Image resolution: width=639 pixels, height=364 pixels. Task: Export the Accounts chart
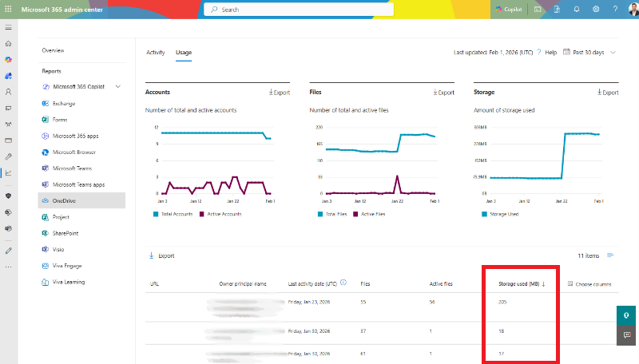[279, 93]
